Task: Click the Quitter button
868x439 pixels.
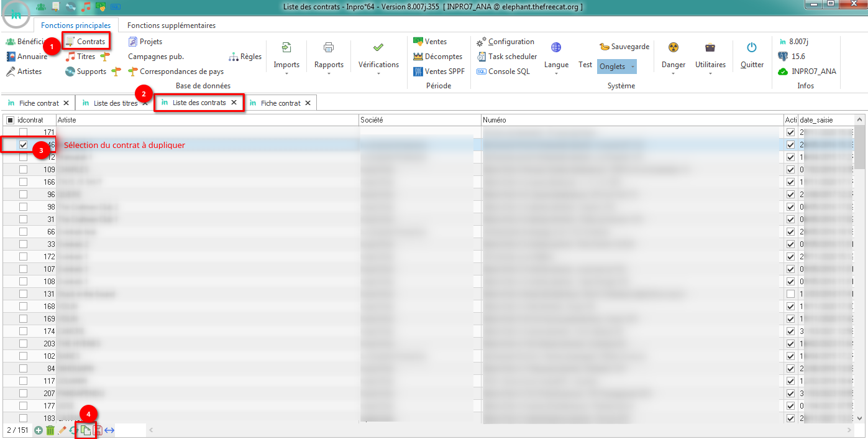Action: [752, 55]
